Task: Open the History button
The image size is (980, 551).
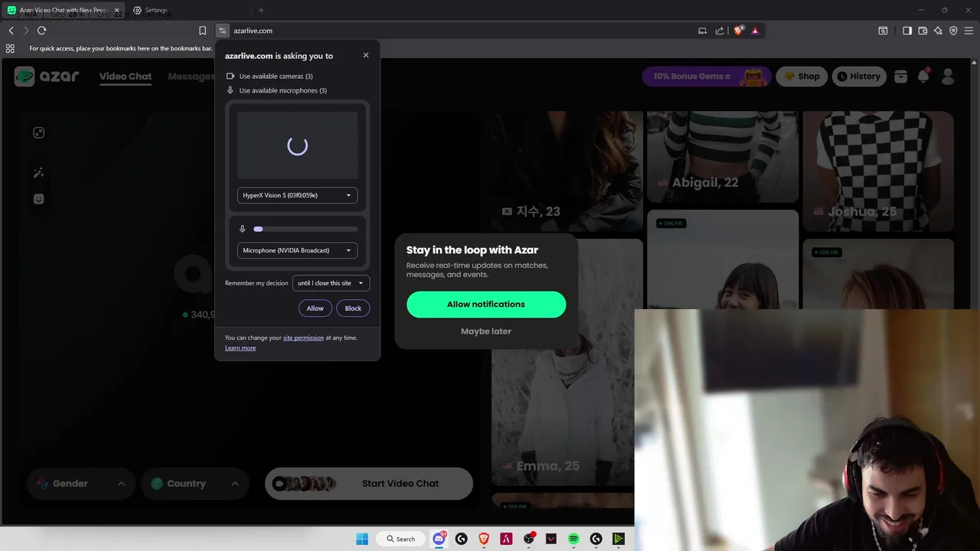Action: [x=858, y=76]
